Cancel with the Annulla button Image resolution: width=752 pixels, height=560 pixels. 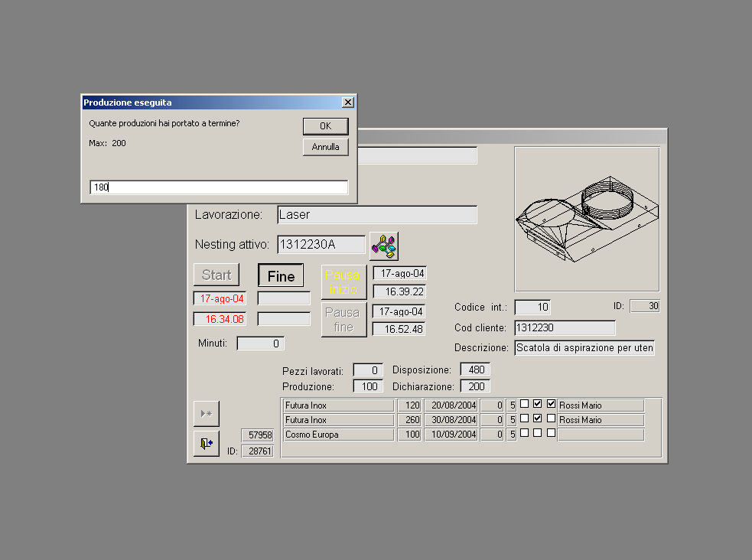pos(326,147)
